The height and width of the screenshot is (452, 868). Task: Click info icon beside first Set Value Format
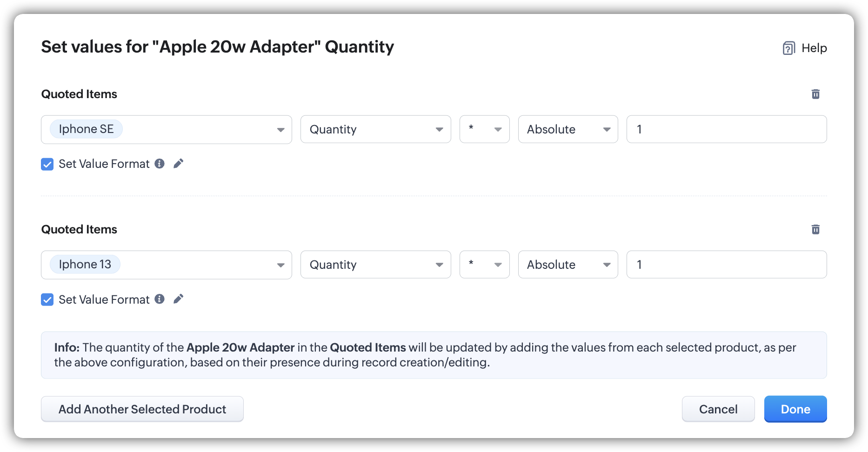point(160,164)
